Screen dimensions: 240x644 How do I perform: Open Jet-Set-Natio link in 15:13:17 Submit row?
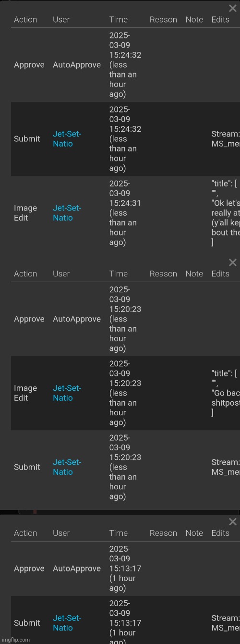coord(67,623)
